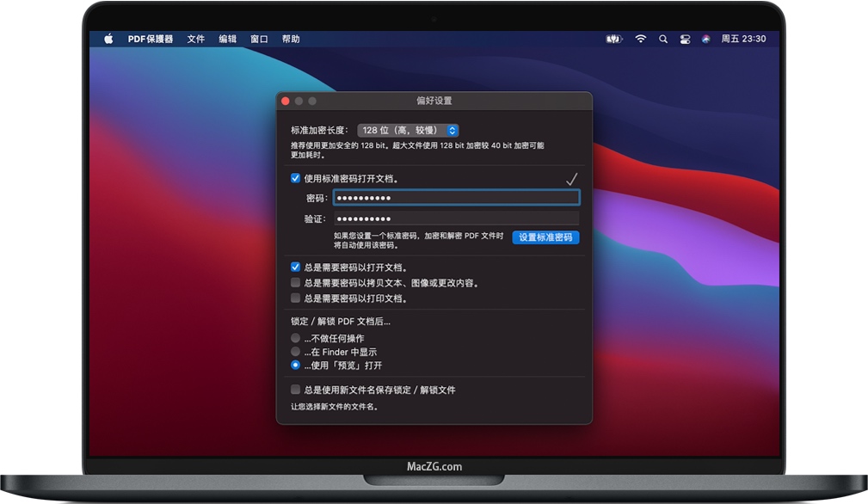Uncheck 总是需要密码以打开文档

coord(295,267)
